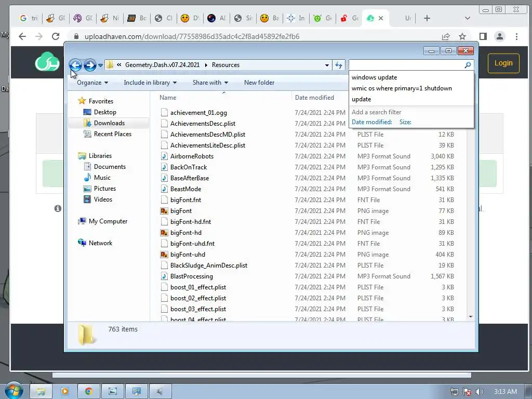The height and width of the screenshot is (399, 532).
Task: Select the bigFont-uhd PNG image icon
Action: [x=164, y=254]
